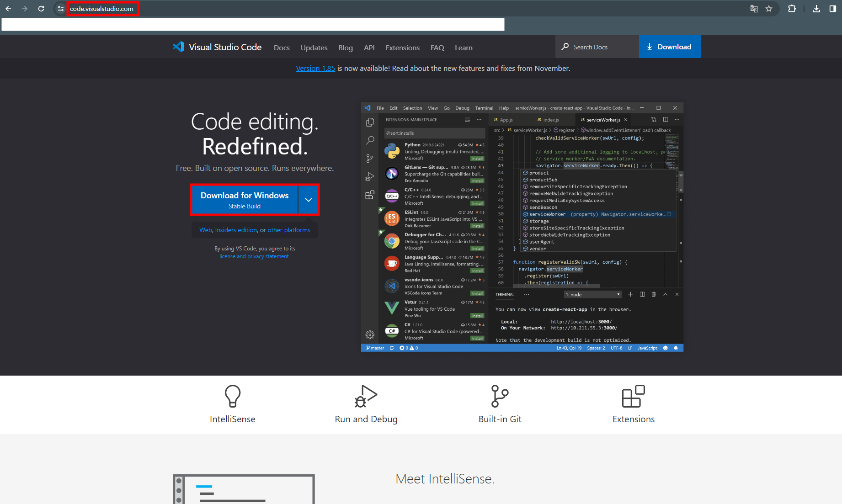The width and height of the screenshot is (842, 504).
Task: Click the blue Download button in header
Action: pos(670,47)
